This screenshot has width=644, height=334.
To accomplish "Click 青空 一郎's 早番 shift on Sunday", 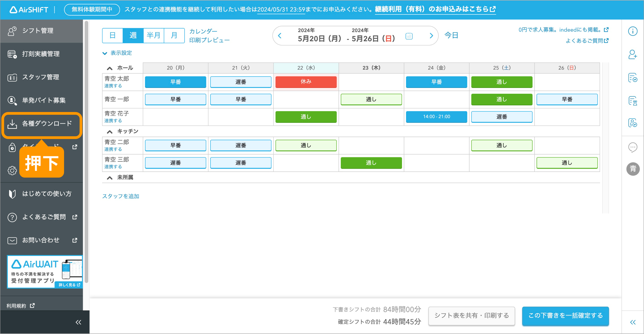I will tap(567, 99).
